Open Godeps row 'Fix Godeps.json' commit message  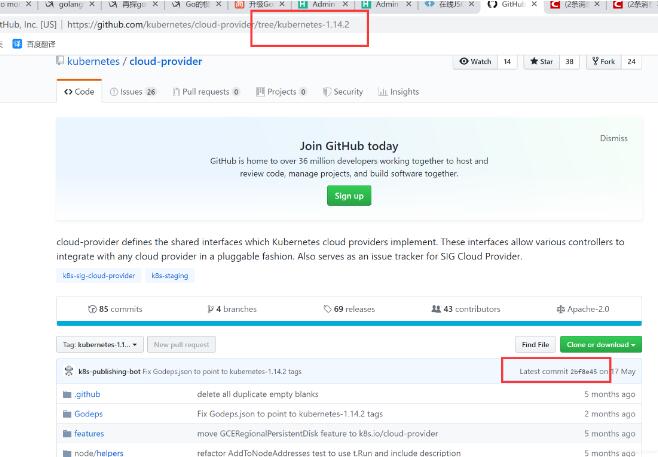pos(290,414)
